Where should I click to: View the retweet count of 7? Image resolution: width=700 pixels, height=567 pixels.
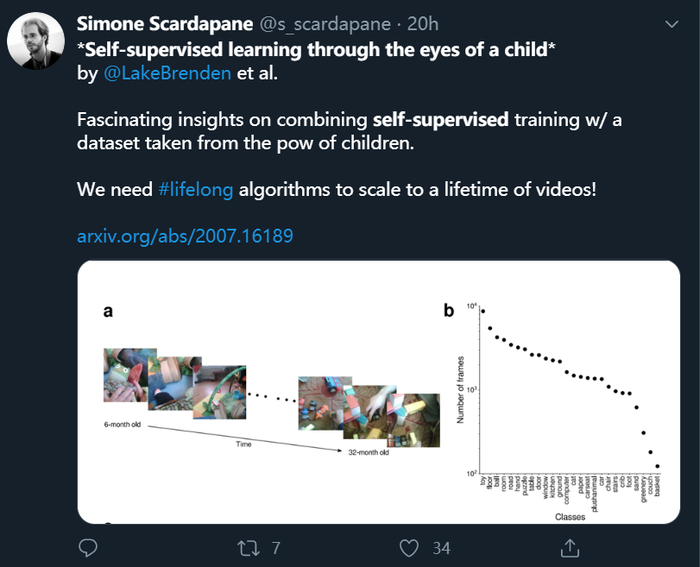(x=275, y=548)
